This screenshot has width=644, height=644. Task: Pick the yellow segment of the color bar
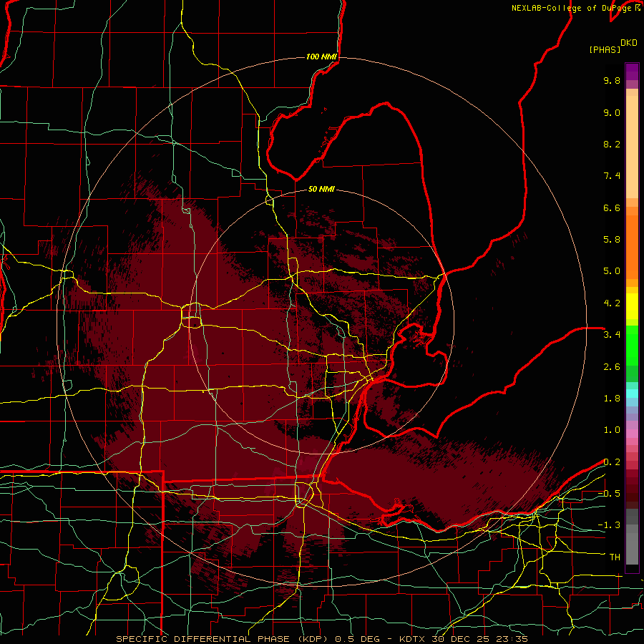coord(632,306)
